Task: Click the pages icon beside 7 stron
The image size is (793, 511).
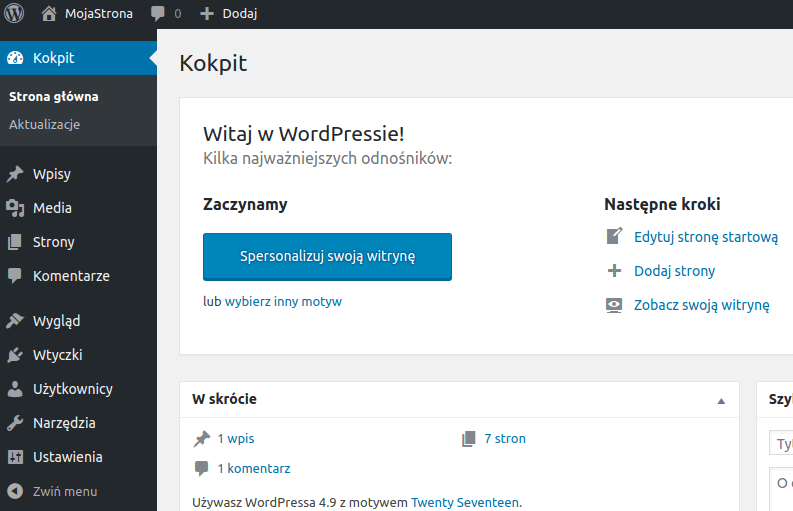Action: [469, 439]
